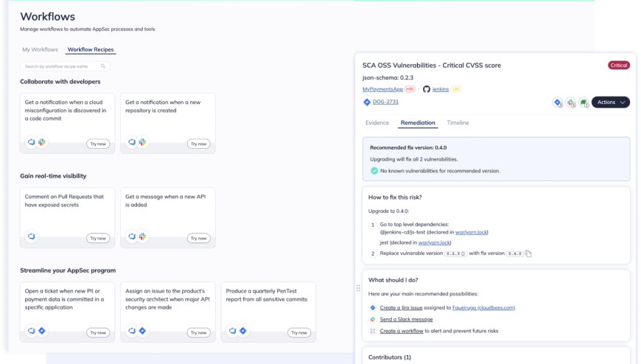Open the Evidence tab
641x364 pixels.
tap(377, 123)
